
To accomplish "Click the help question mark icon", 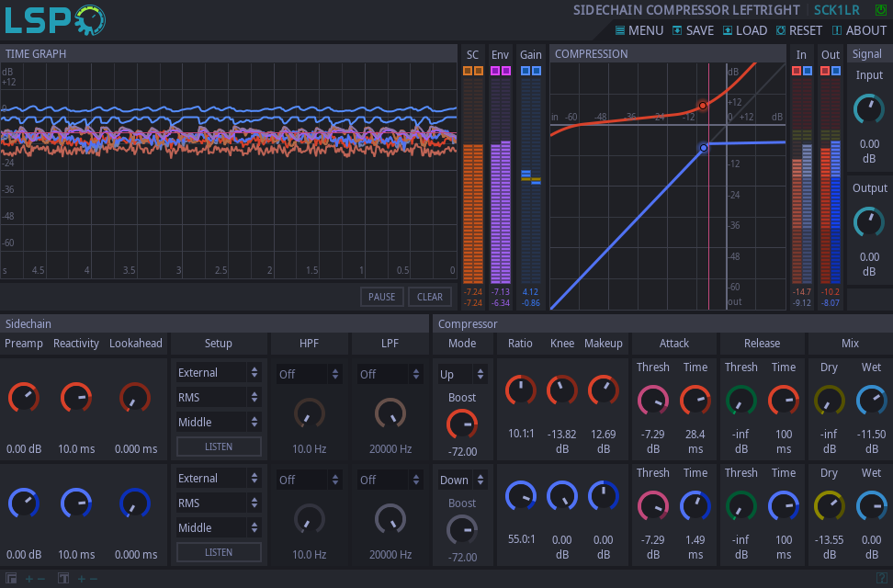I will coord(882,578).
